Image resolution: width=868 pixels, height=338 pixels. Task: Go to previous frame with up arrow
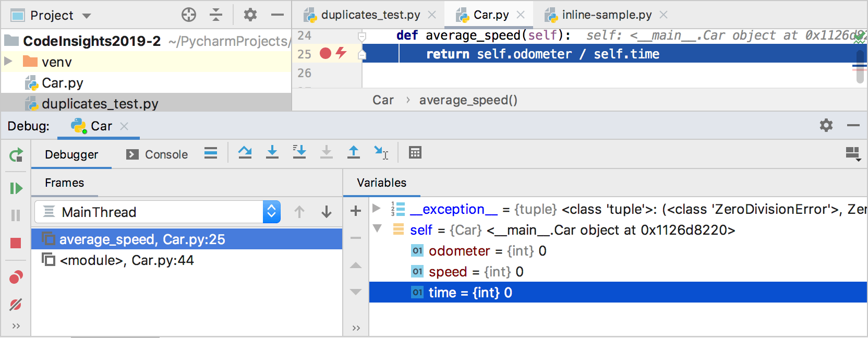coord(299,212)
